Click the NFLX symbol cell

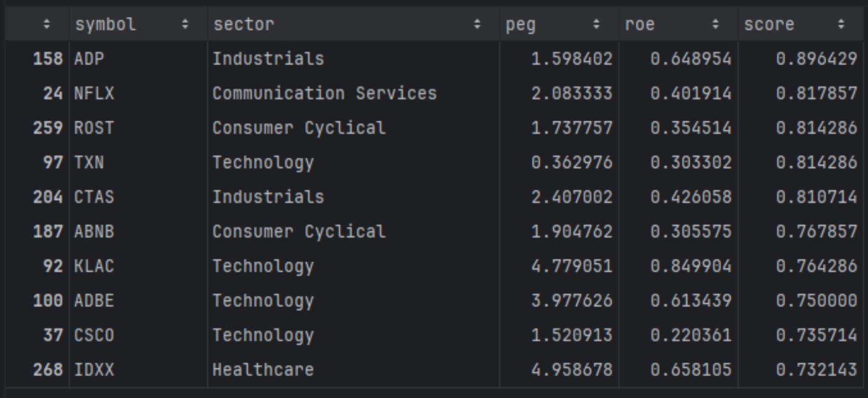(94, 93)
